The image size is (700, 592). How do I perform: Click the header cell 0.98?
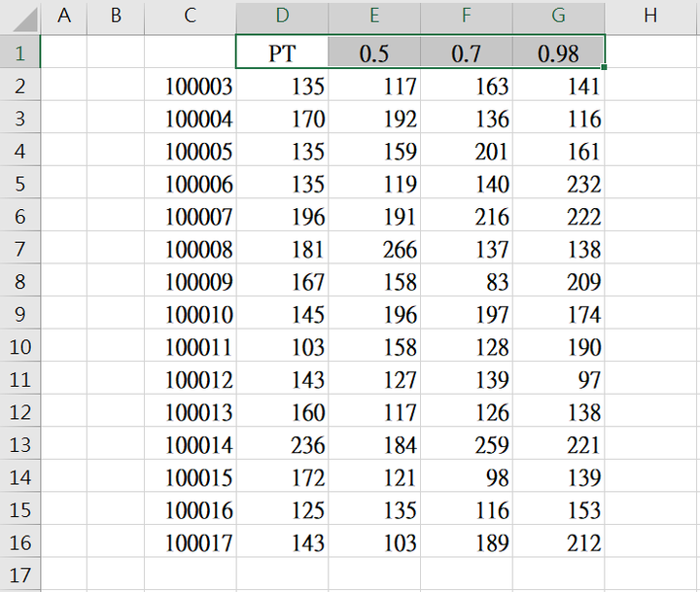[558, 52]
